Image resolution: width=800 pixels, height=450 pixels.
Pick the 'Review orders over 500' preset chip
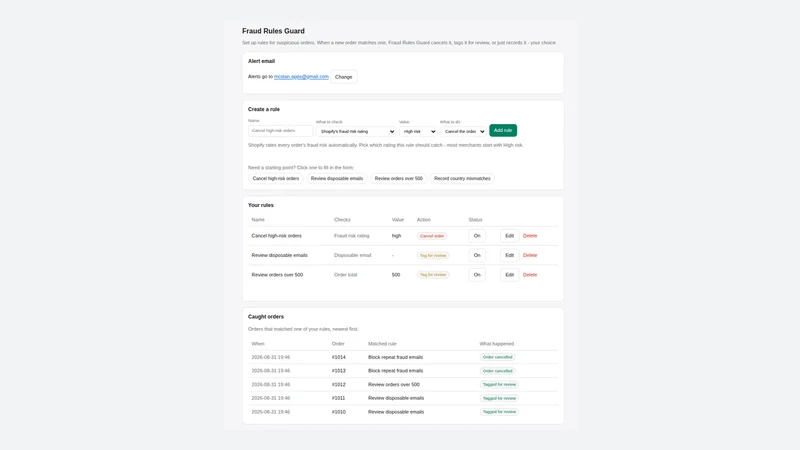pos(398,179)
